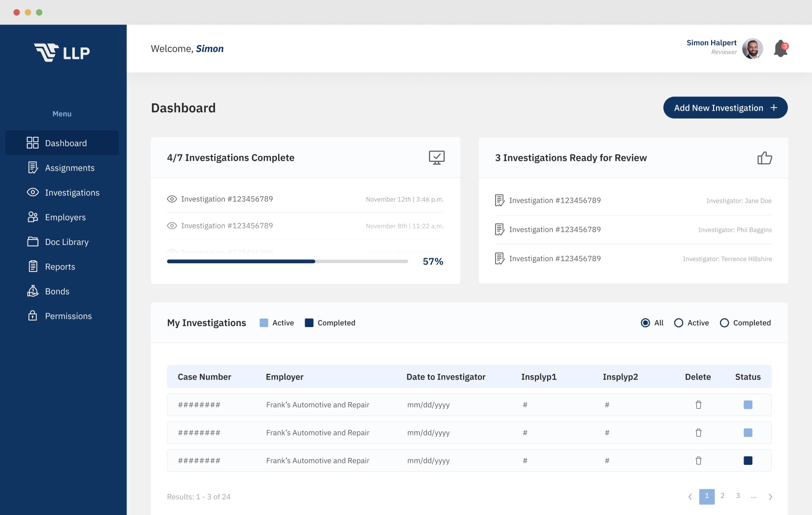Open the Assignments section from the sidebar
The height and width of the screenshot is (515, 812).
[69, 168]
